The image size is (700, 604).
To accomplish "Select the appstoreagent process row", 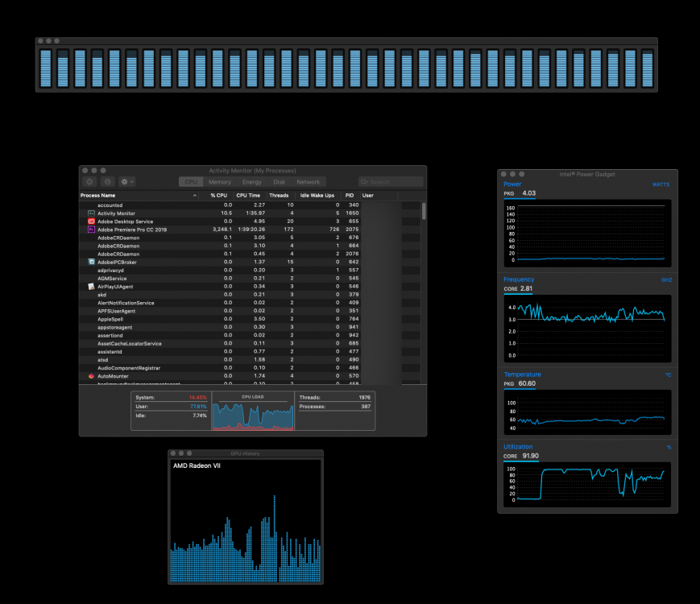I will tap(250, 327).
